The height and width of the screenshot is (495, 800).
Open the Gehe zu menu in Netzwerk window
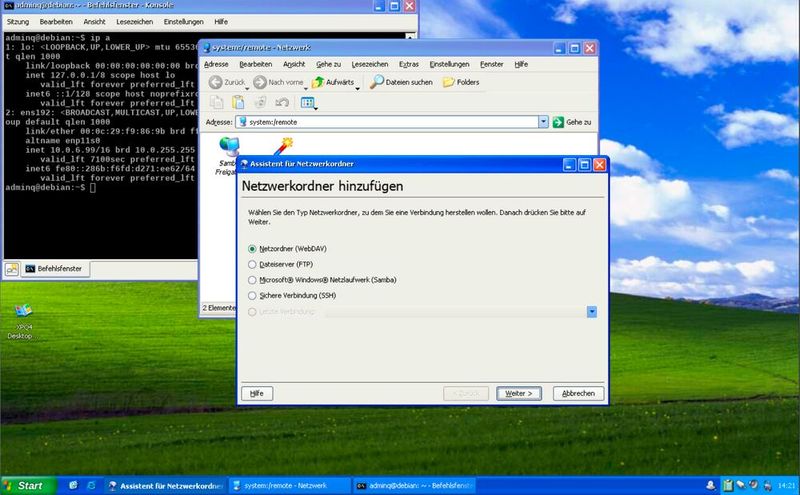coord(328,64)
